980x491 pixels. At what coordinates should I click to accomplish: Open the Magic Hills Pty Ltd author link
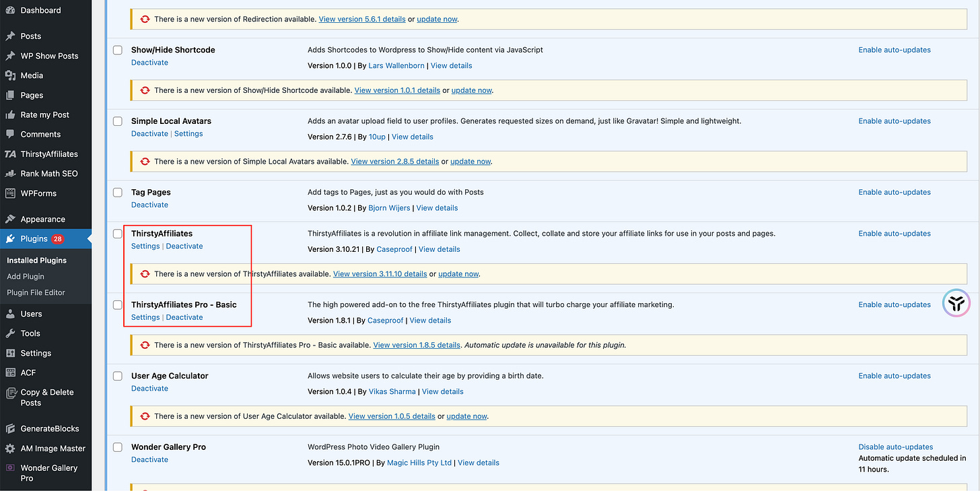point(420,463)
